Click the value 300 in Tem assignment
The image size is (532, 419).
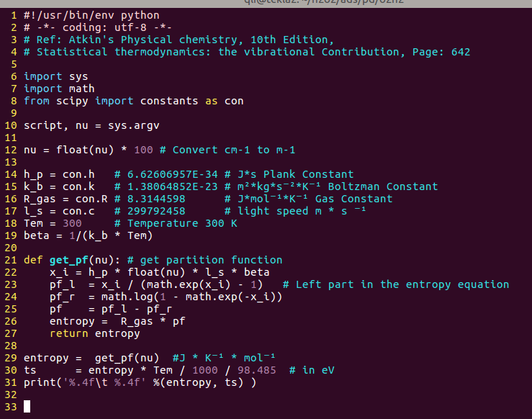pyautogui.click(x=82, y=223)
